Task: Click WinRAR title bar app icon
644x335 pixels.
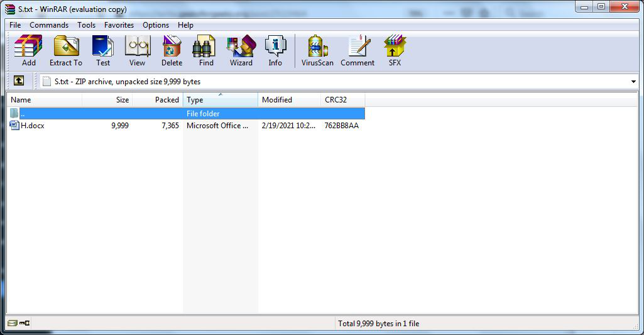Action: (10, 9)
